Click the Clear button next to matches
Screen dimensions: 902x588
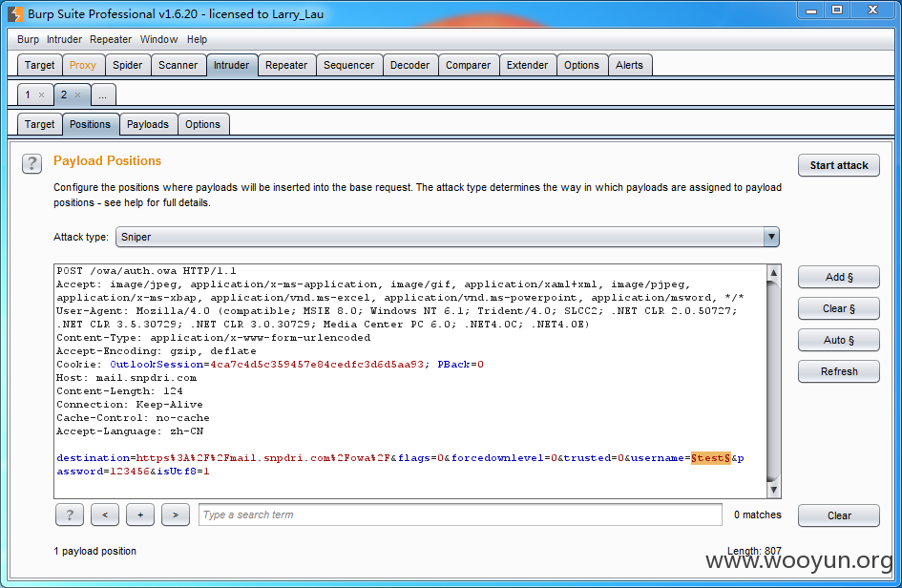(839, 515)
